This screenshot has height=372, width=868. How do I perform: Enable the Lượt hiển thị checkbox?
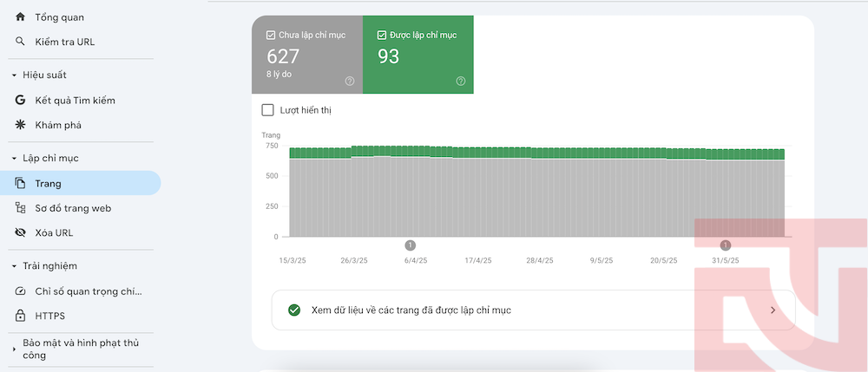(x=268, y=110)
